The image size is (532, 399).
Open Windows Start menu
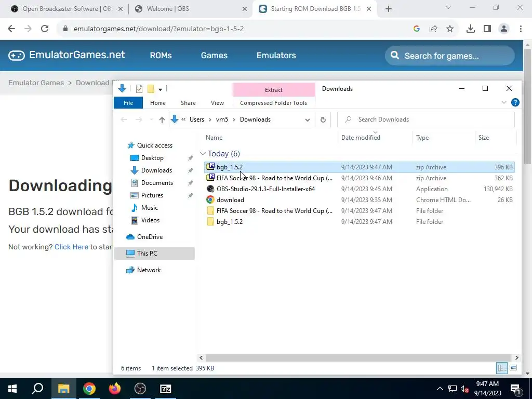12,389
